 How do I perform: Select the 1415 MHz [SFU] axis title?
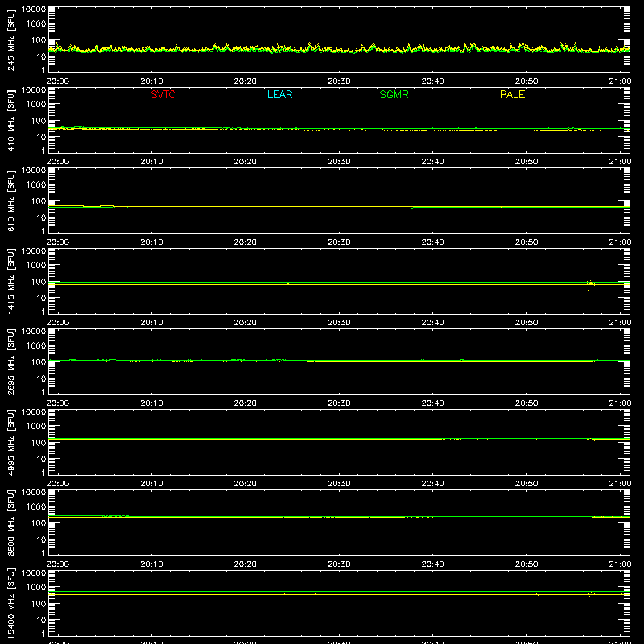click(x=10, y=281)
